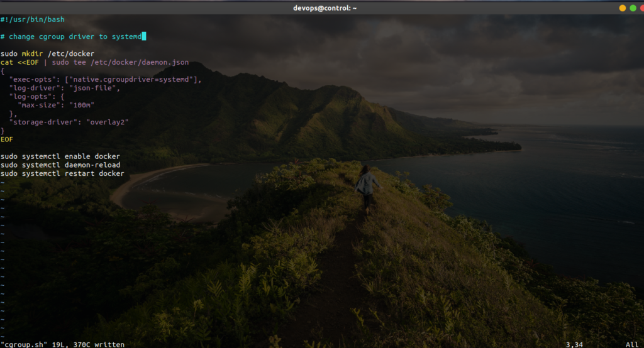Click 'sudo systemctl daemon-reload' line

(60, 165)
